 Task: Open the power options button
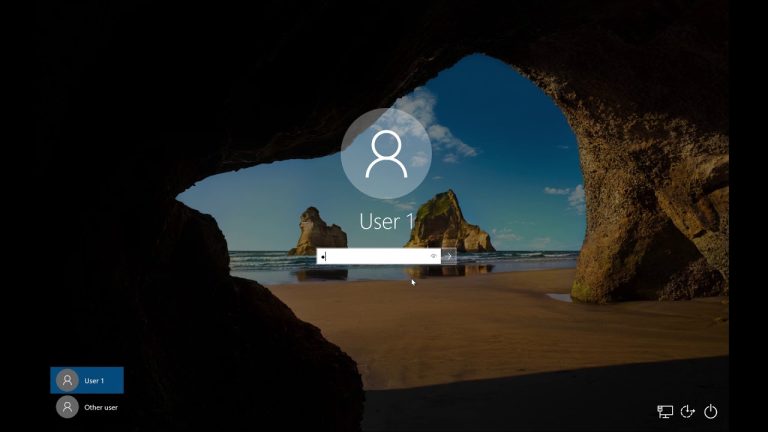coord(711,411)
